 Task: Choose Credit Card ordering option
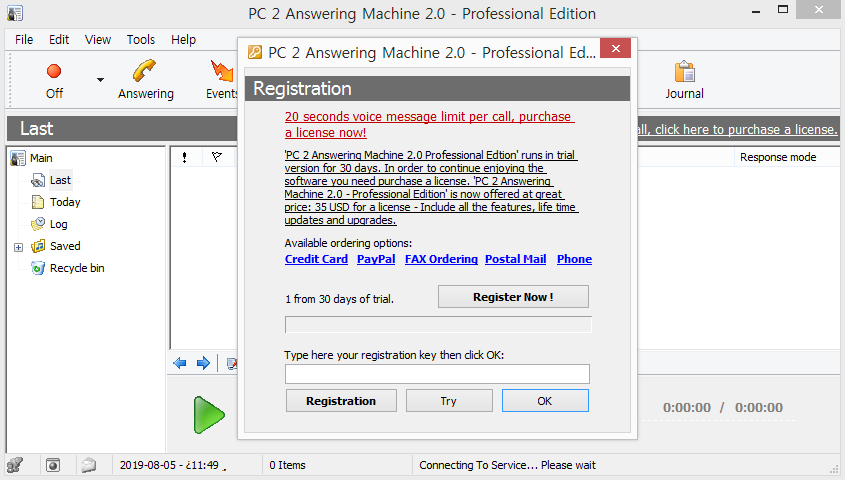pyautogui.click(x=316, y=259)
